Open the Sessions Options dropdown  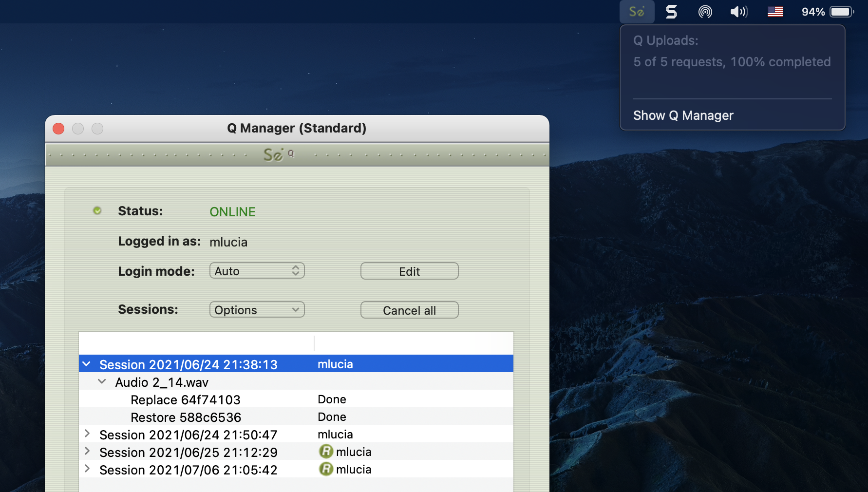coord(257,310)
